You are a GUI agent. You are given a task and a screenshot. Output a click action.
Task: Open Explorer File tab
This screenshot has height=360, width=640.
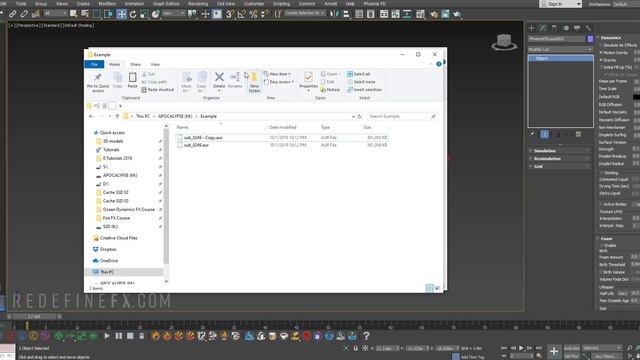[x=94, y=64]
